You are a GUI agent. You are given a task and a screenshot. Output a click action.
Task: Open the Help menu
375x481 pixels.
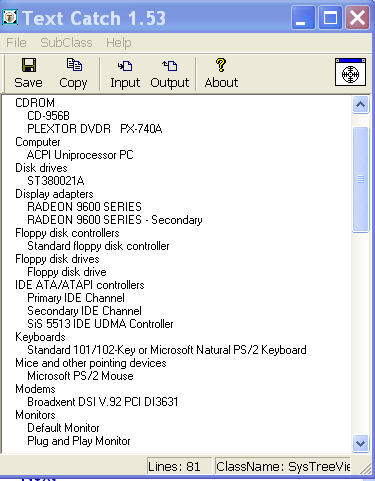pyautogui.click(x=119, y=43)
